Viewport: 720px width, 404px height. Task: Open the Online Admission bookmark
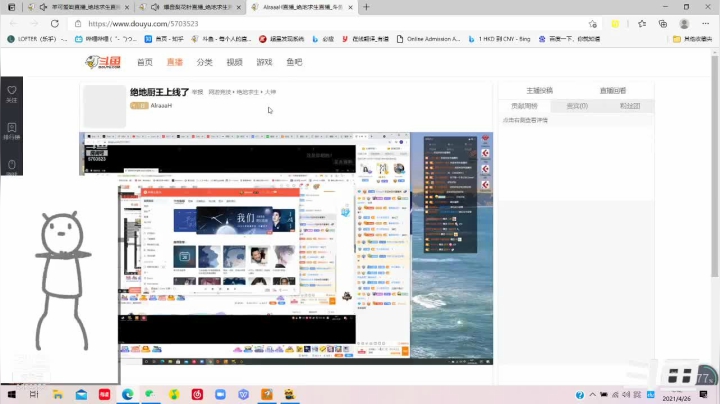click(x=428, y=39)
